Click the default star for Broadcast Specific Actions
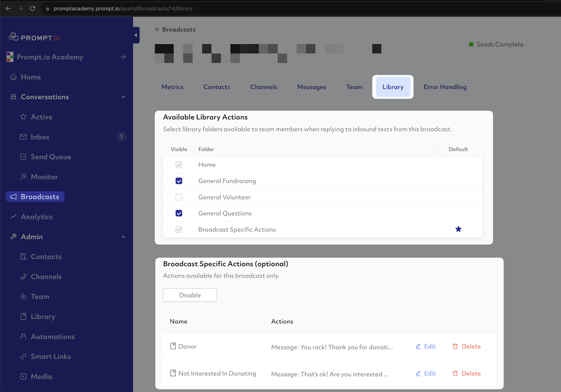Image resolution: width=561 pixels, height=392 pixels. tap(458, 229)
